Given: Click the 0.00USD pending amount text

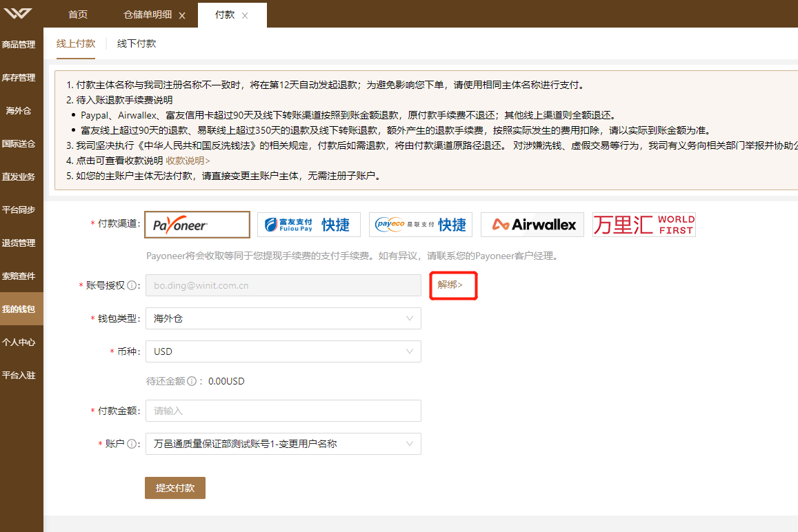Looking at the screenshot, I should coord(226,381).
